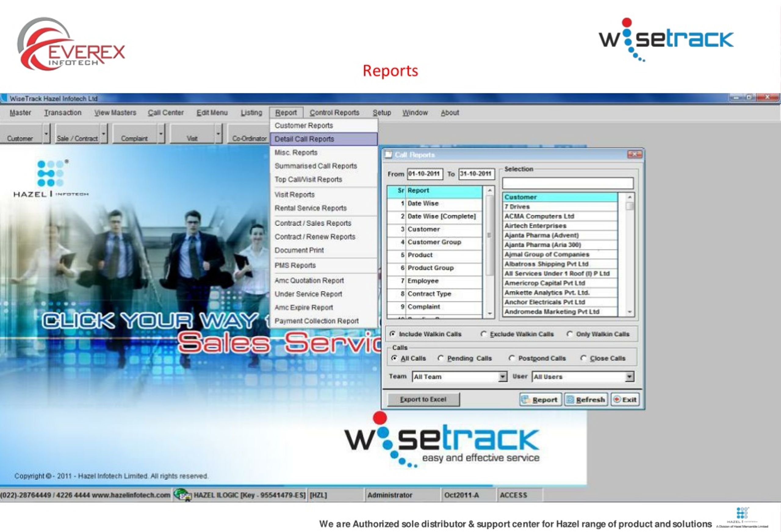Expand the Customer toolbar dropdown arrow

46,134
